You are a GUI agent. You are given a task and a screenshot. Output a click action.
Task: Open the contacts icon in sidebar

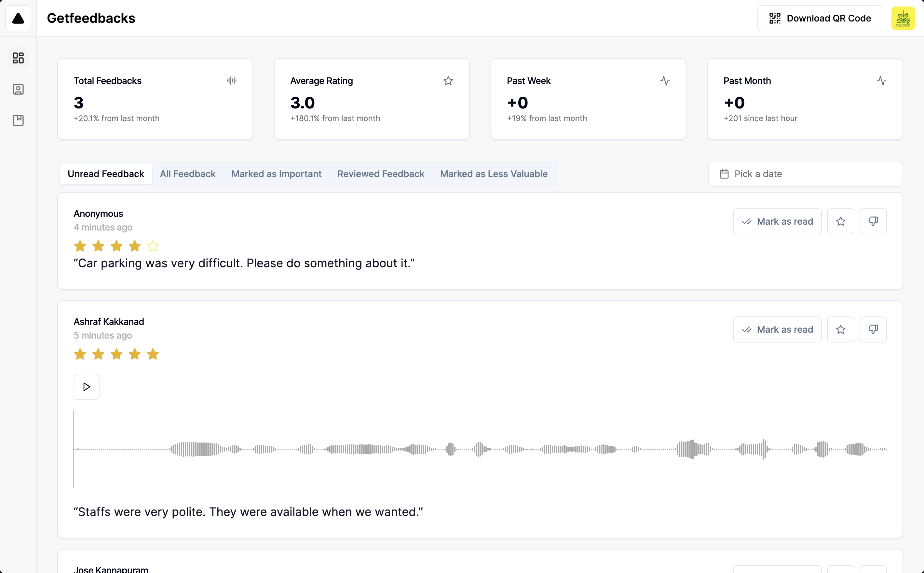click(18, 90)
